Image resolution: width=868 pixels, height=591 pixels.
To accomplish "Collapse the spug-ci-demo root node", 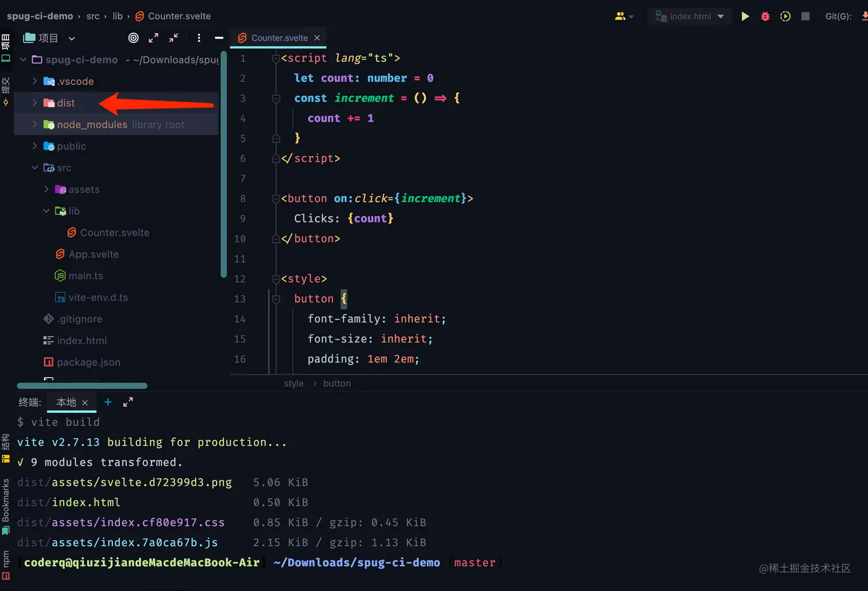I will [x=23, y=60].
